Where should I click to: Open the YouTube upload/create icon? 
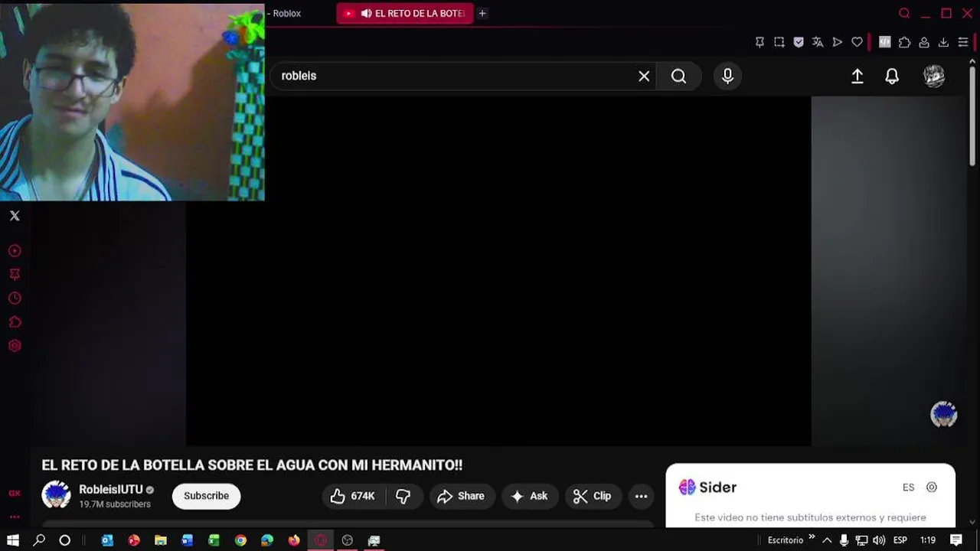click(x=857, y=76)
